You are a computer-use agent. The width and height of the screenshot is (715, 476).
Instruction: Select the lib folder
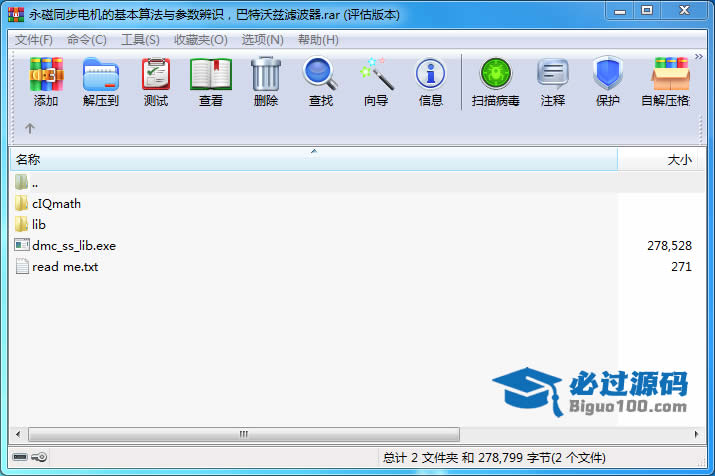click(x=39, y=225)
